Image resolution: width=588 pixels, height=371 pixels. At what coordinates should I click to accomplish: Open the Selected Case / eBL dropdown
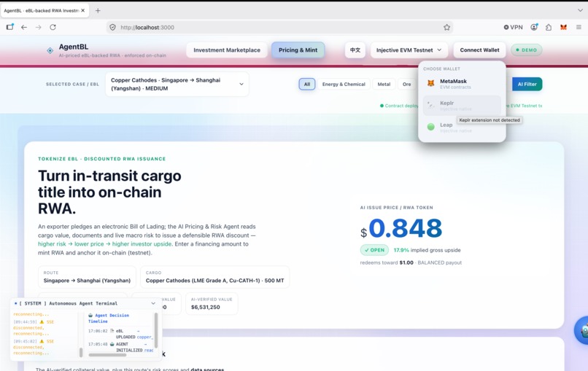177,85
